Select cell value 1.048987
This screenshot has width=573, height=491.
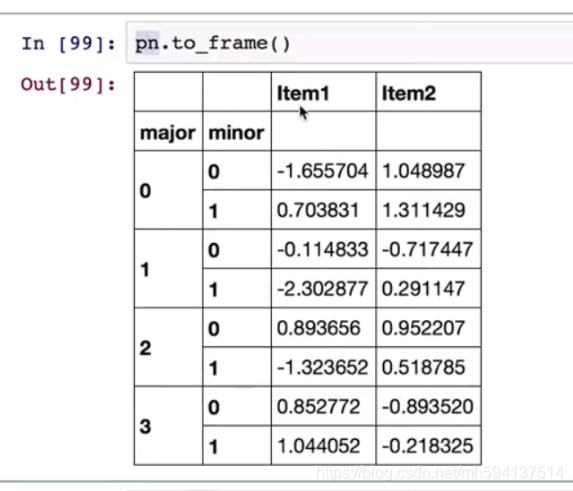click(423, 171)
